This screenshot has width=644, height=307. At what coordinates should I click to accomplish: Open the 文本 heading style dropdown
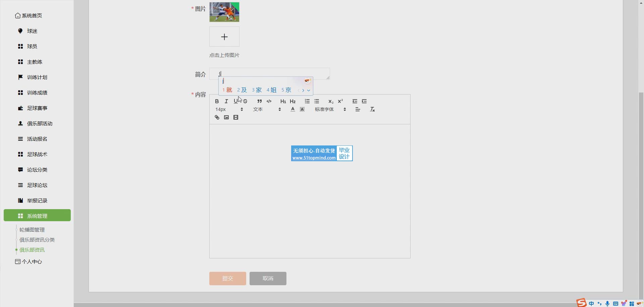pos(267,109)
